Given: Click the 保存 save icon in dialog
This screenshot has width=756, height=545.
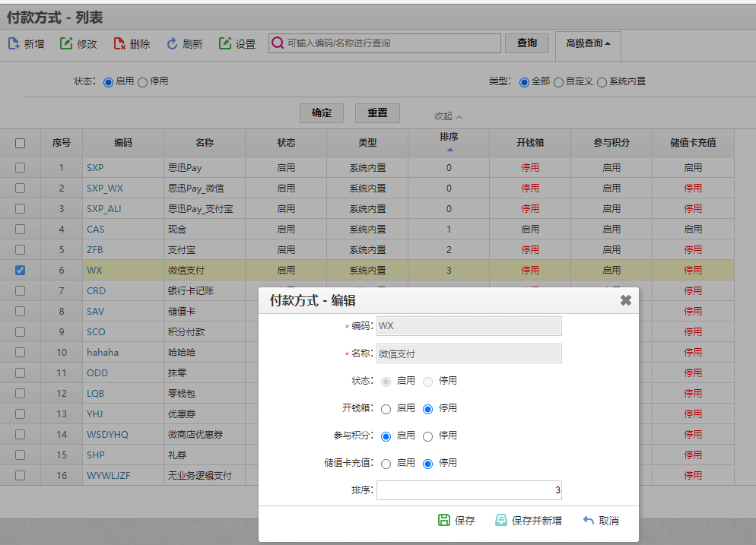Looking at the screenshot, I should coord(444,521).
